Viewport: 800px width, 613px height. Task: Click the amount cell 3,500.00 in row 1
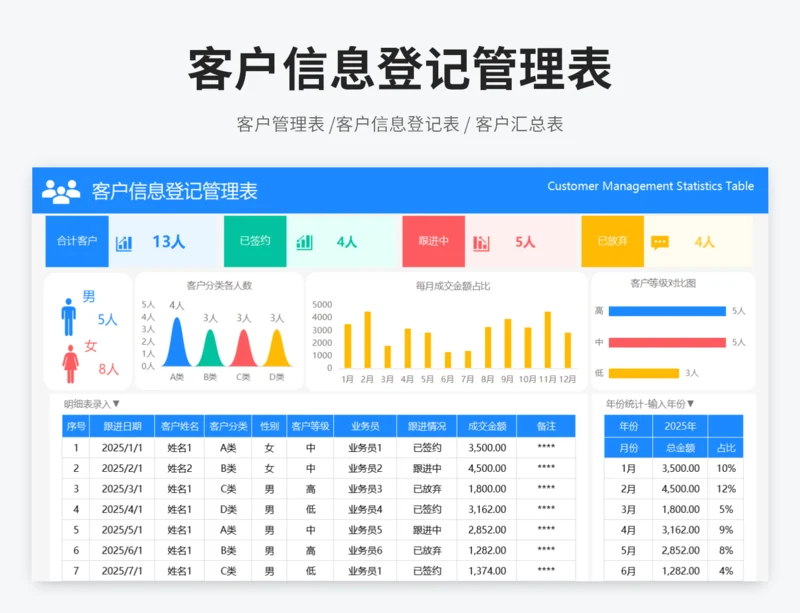pos(487,448)
